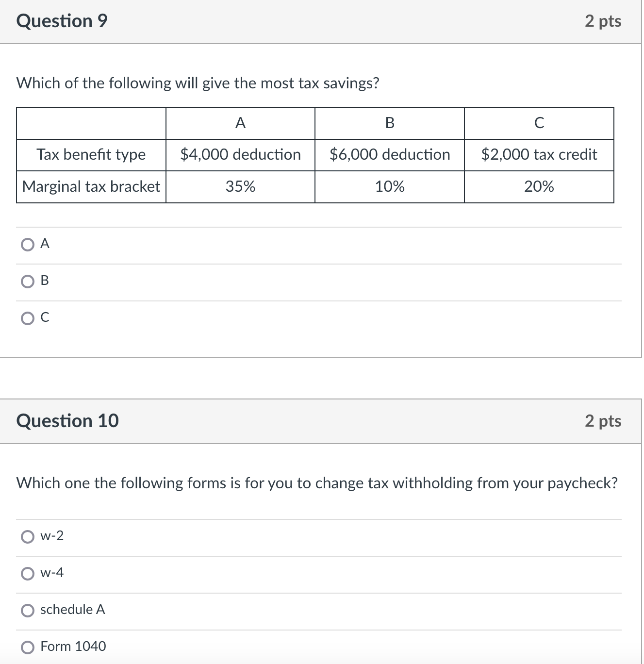Click the column header A in the table
This screenshot has width=644, height=664.
tap(240, 124)
